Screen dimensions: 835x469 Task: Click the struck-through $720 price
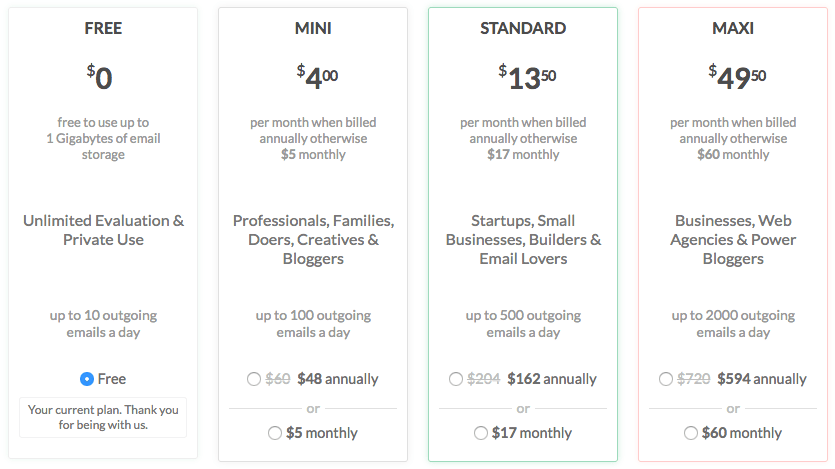693,379
